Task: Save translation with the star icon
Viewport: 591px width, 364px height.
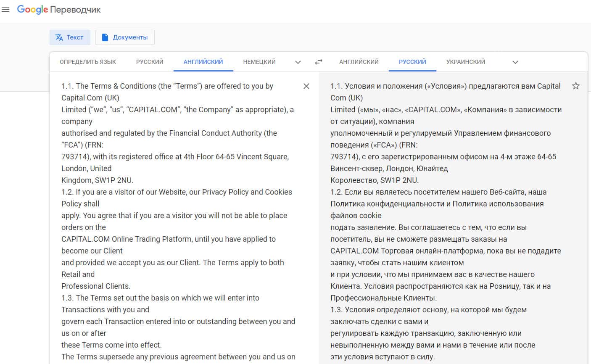Action: pos(576,86)
